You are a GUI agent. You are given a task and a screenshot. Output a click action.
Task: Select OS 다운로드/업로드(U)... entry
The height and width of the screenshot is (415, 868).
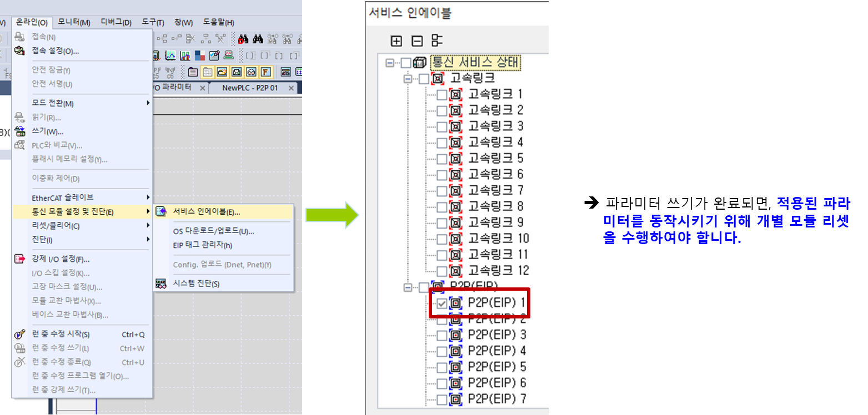(223, 231)
